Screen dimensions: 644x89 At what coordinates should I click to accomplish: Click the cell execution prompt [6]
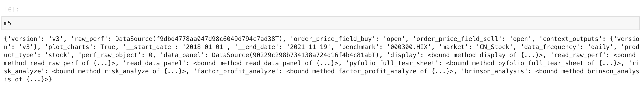click(x=11, y=10)
